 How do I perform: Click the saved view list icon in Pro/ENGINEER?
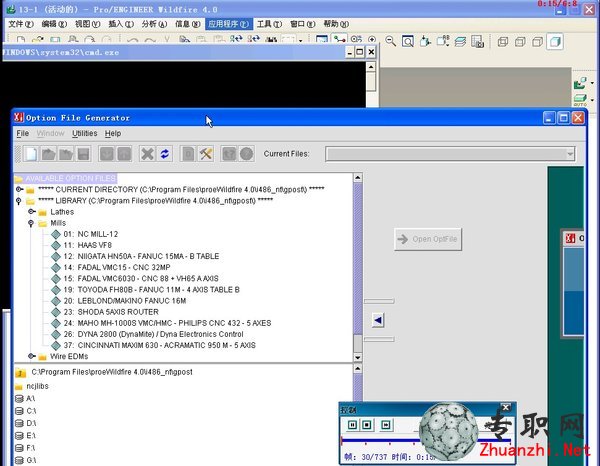443,41
